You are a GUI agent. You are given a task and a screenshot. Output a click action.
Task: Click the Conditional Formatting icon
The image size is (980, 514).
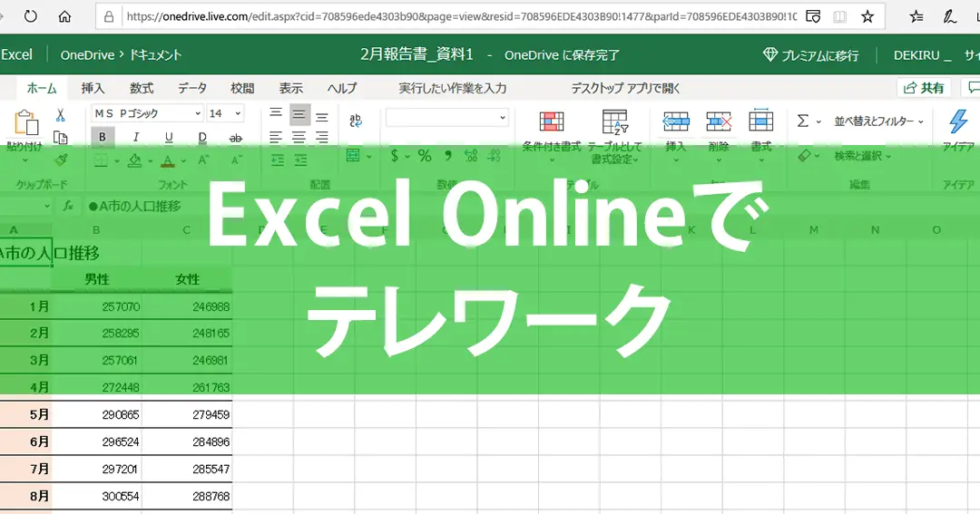(552, 121)
